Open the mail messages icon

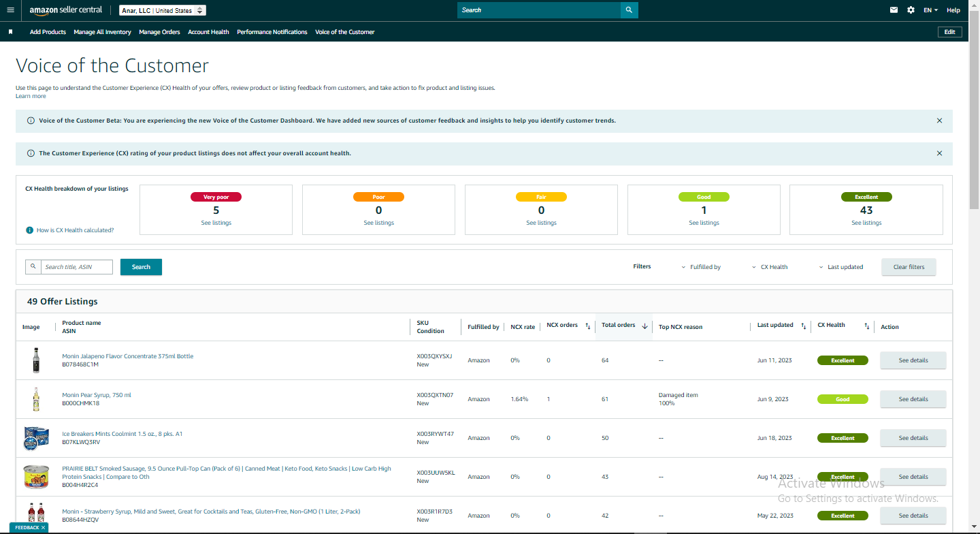point(894,10)
